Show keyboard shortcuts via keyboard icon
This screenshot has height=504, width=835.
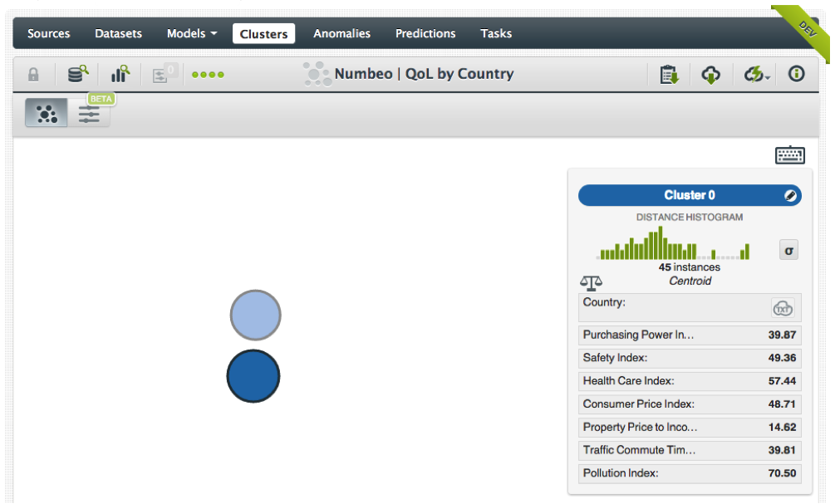click(x=789, y=155)
